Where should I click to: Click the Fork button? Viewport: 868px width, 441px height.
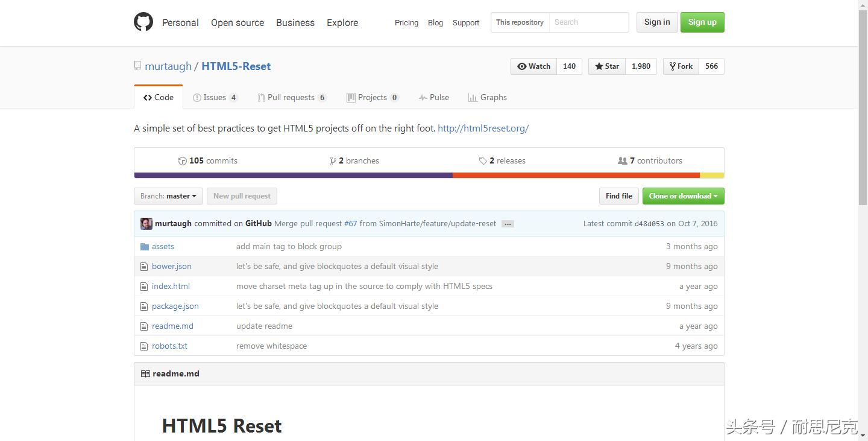tap(681, 66)
